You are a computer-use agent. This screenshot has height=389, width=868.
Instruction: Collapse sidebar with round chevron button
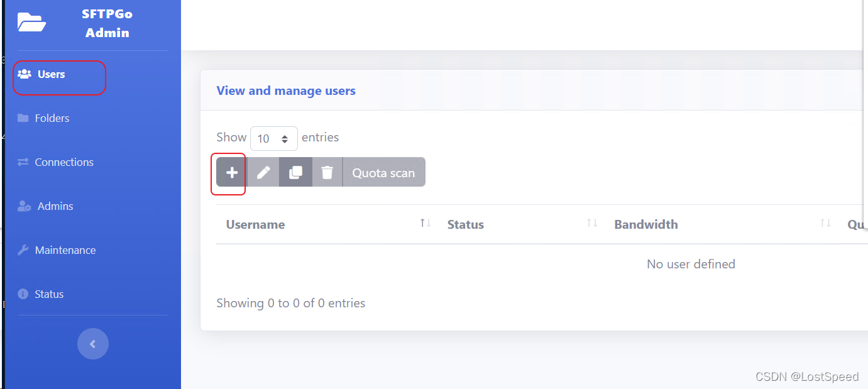click(x=93, y=344)
